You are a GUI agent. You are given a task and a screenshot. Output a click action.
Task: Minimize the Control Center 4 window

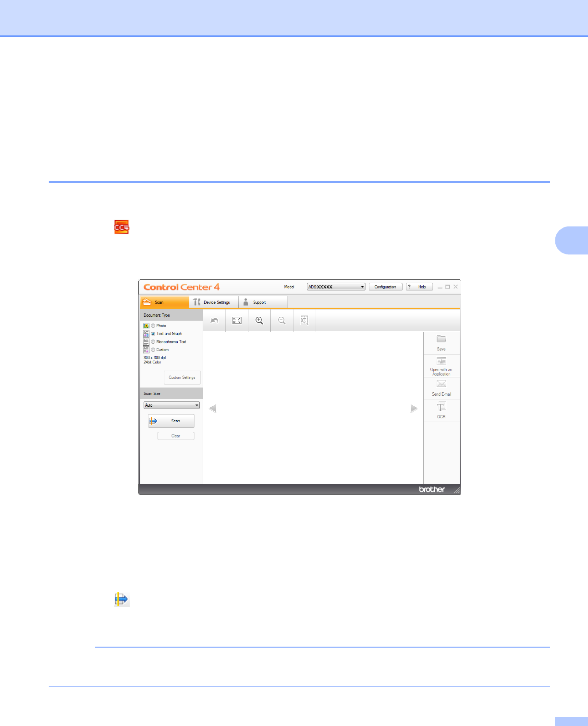click(x=440, y=287)
